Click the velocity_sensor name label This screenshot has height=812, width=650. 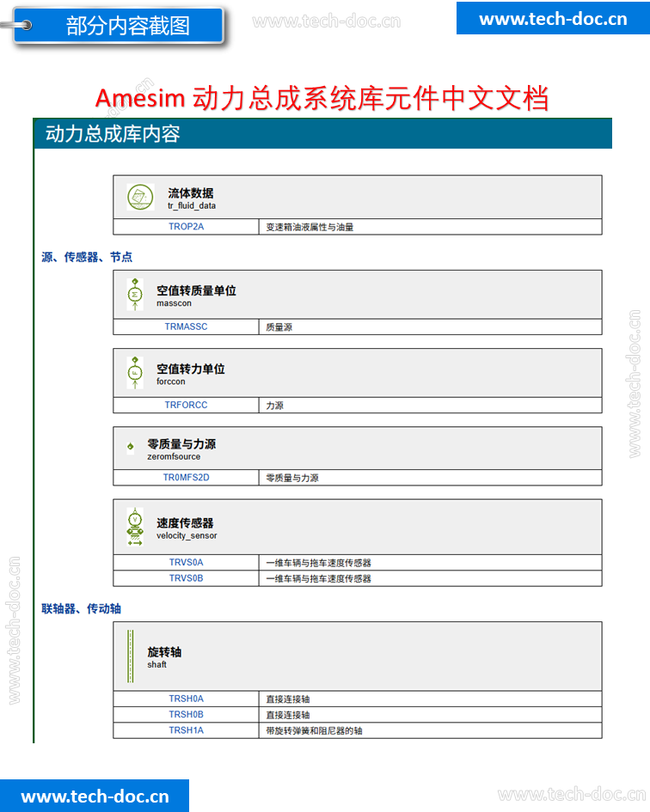point(187,535)
